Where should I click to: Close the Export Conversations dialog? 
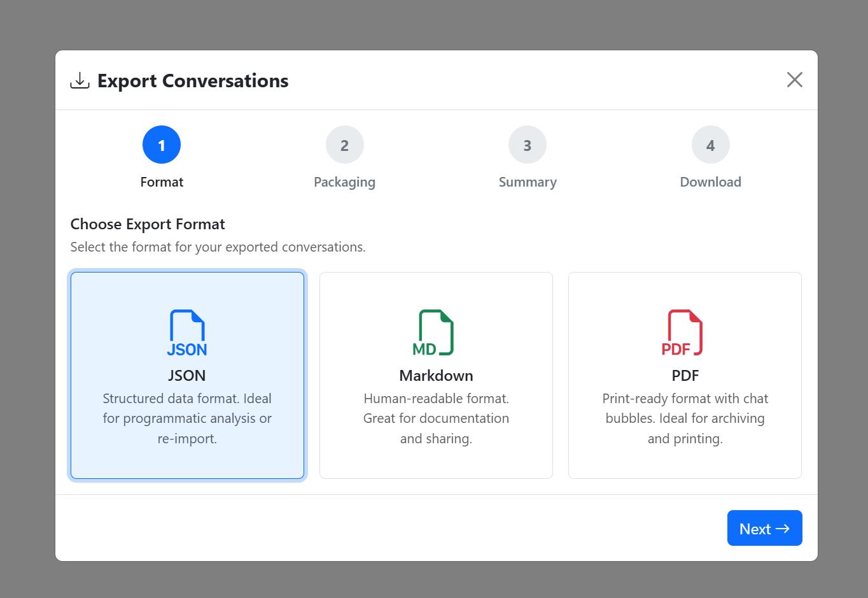click(x=794, y=80)
